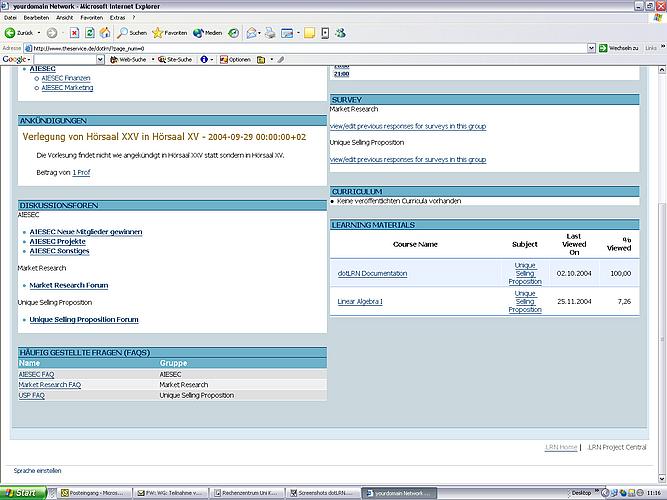Open the Medien media panel
The image size is (667, 500).
pyautogui.click(x=207, y=33)
